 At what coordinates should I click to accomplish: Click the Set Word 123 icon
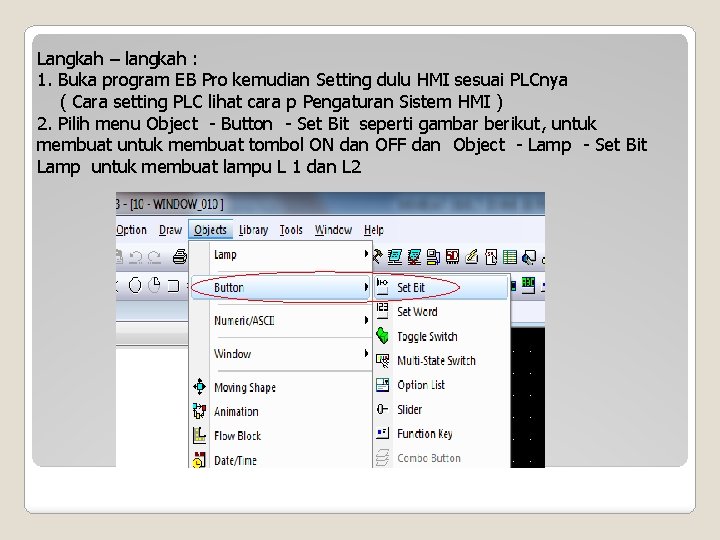[382, 311]
